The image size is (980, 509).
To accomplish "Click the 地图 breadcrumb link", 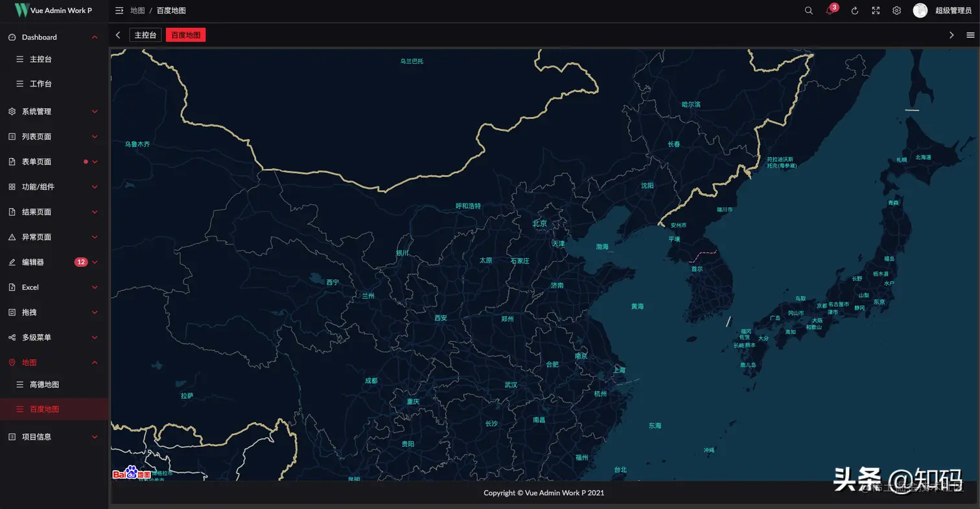I will (x=137, y=11).
